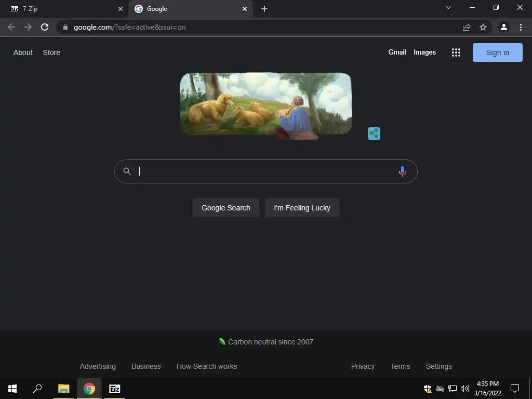Reload the Google page
Image resolution: width=532 pixels, height=399 pixels.
pyautogui.click(x=45, y=27)
